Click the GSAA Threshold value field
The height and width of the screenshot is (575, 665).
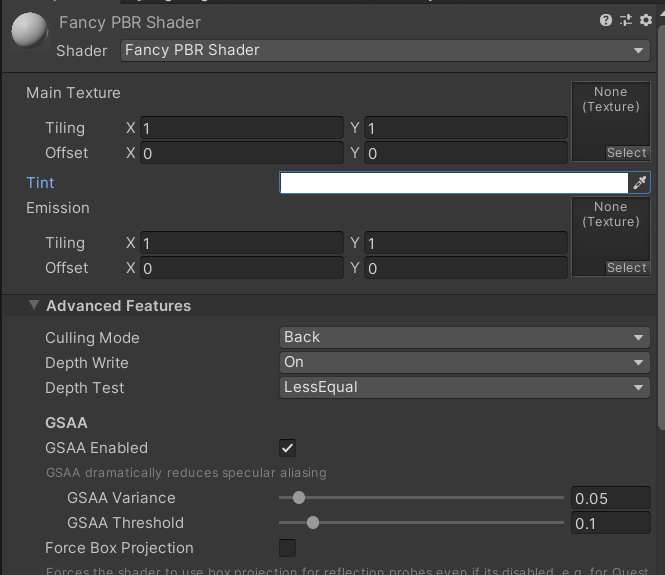pyautogui.click(x=610, y=523)
